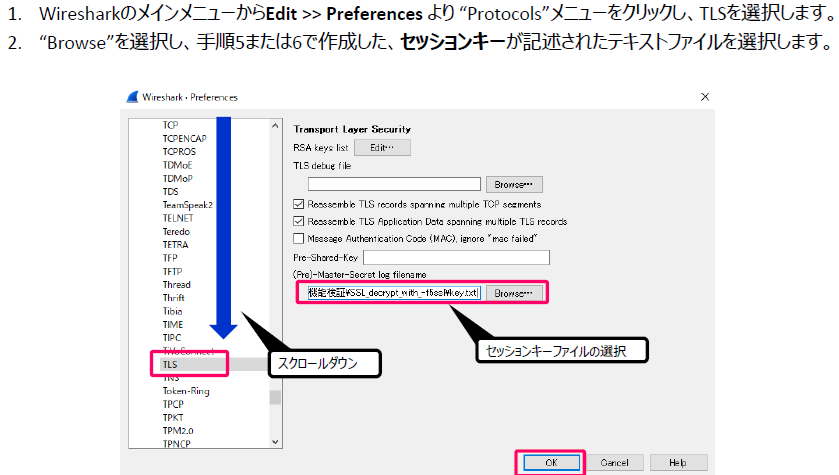Select TLS in the protocol list

(x=170, y=364)
